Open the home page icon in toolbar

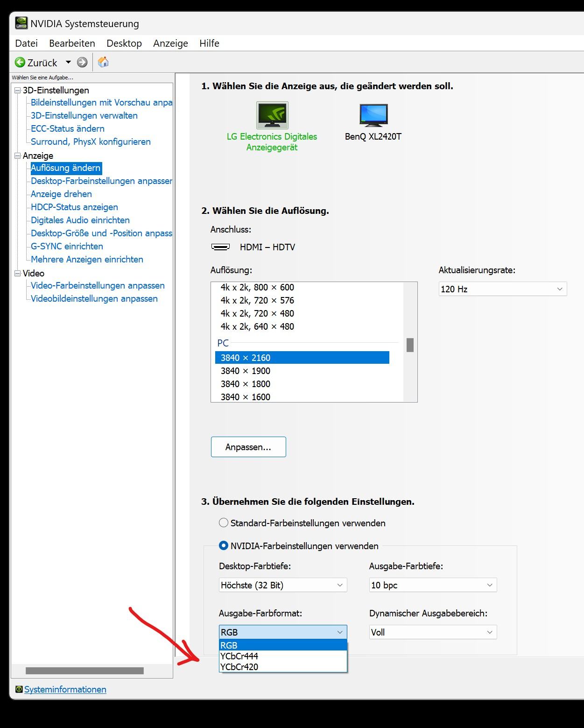click(103, 62)
